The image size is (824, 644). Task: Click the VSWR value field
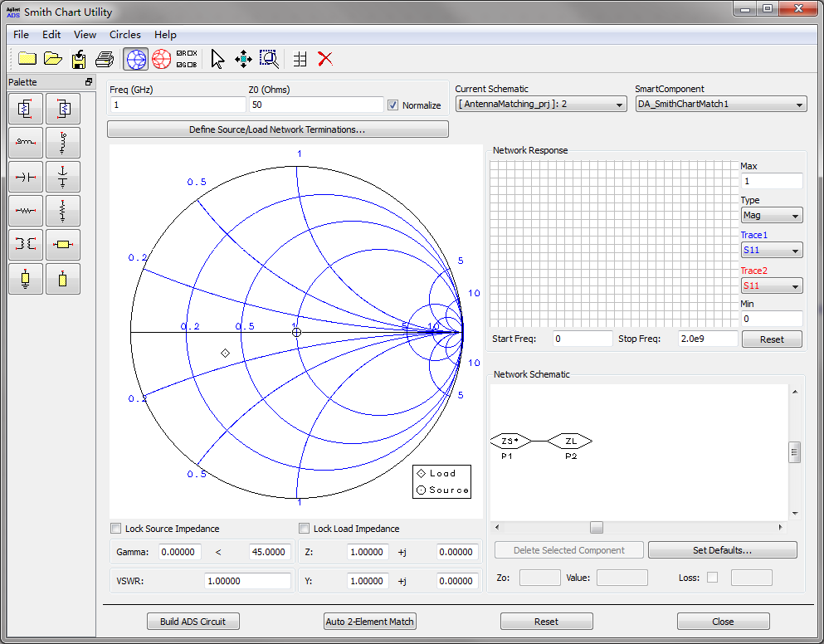(247, 581)
